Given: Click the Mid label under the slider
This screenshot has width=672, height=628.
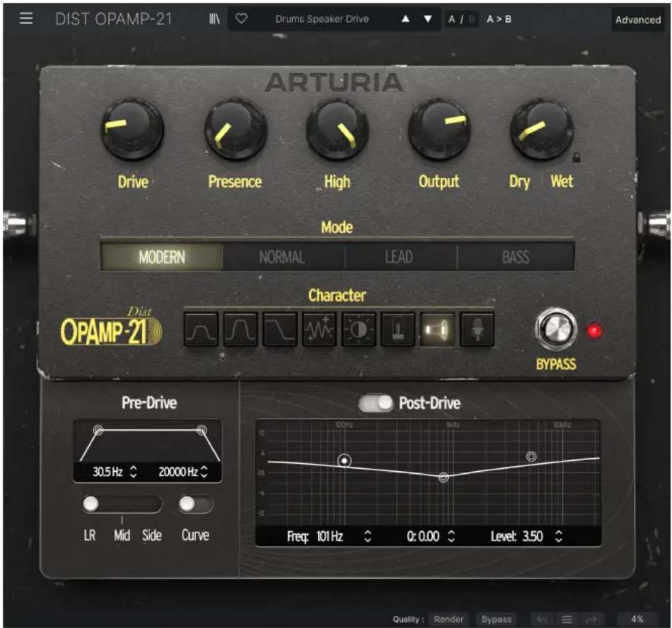Looking at the screenshot, I should click(122, 536).
